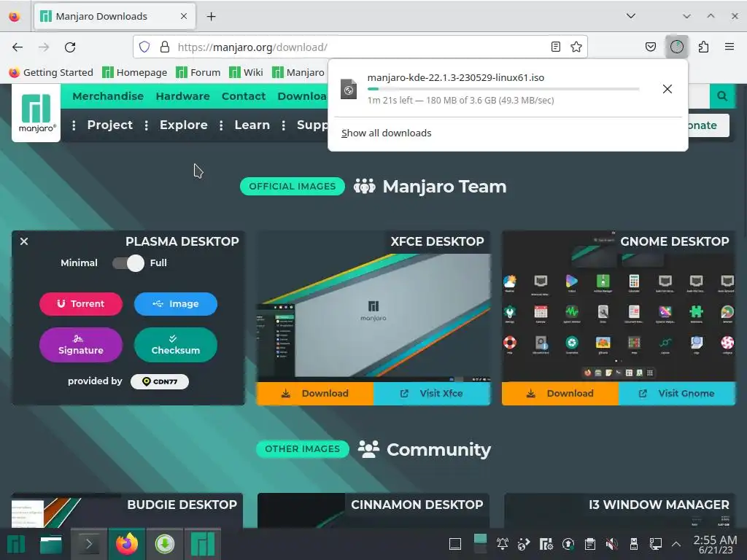
Task: Open the Manjaro application launcher
Action: 16,544
